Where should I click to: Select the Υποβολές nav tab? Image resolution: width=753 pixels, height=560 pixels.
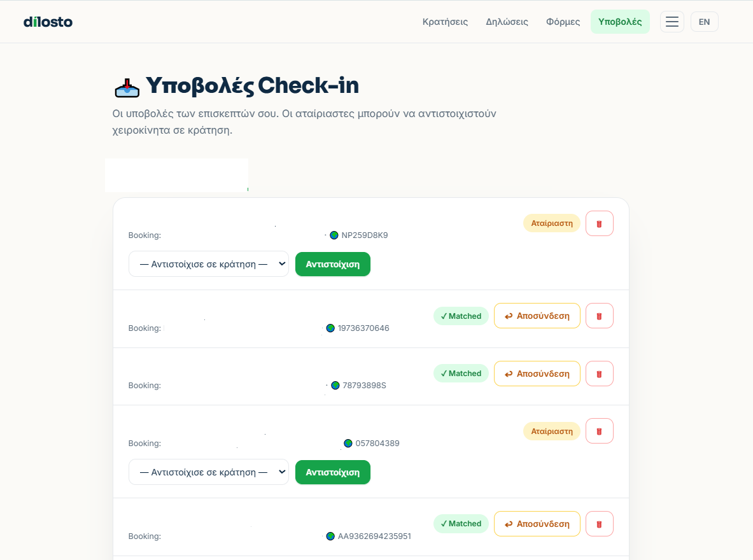coord(620,22)
